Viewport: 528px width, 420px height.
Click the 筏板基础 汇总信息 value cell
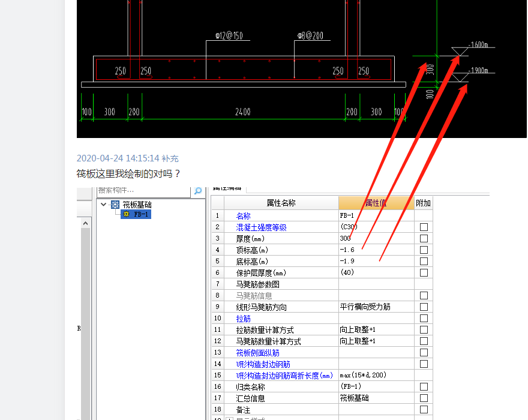pyautogui.click(x=376, y=398)
